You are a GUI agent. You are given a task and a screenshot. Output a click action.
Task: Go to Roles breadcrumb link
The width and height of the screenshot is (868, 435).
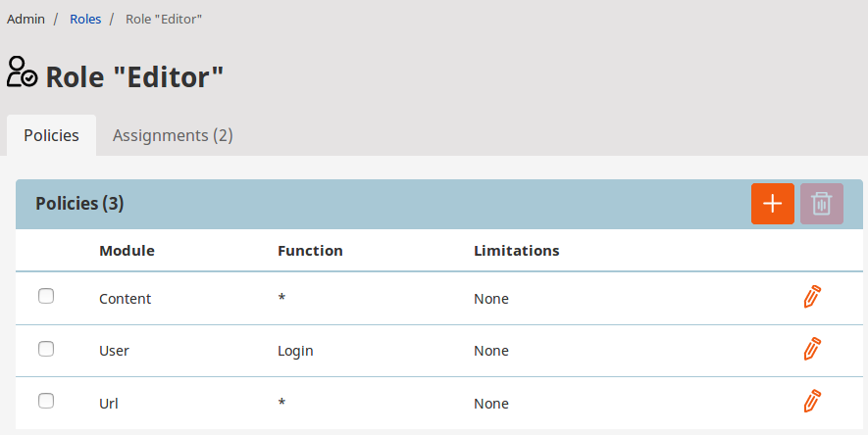point(85,19)
